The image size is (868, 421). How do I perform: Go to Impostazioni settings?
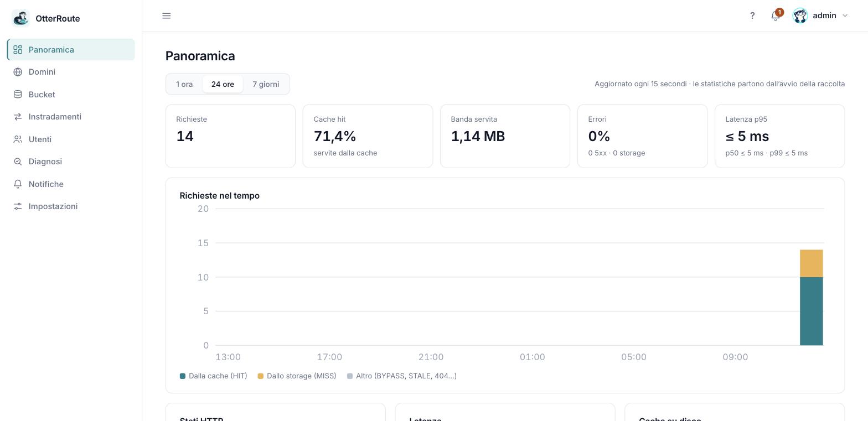[x=71, y=206]
